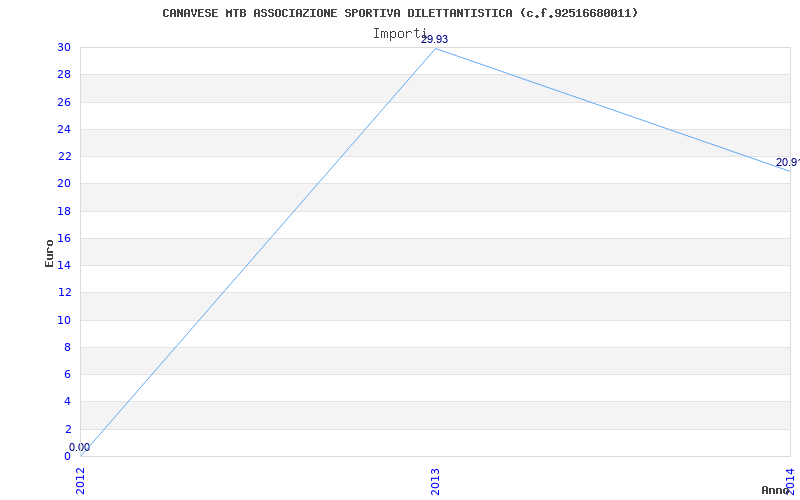
Task: Click the 22 y-axis tick label
Action: (x=64, y=156)
